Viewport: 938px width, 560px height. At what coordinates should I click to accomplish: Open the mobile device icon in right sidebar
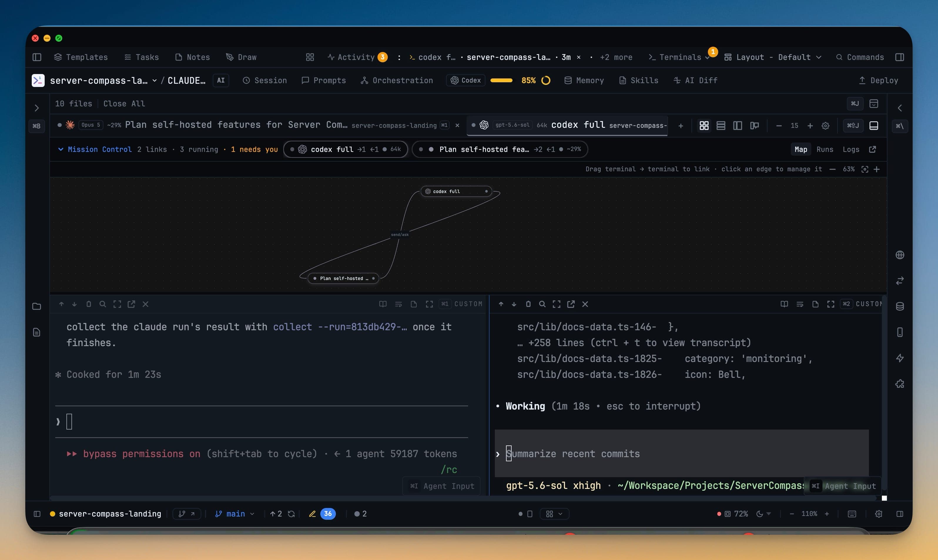coord(900,332)
